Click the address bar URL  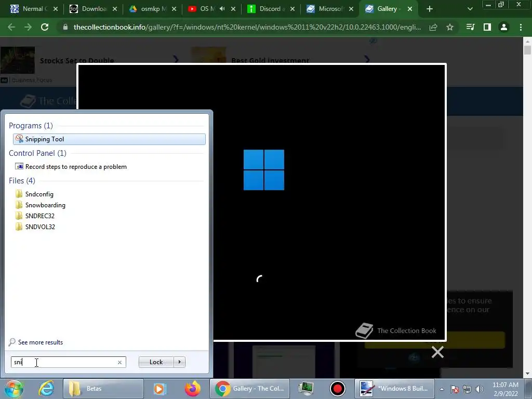click(x=247, y=27)
